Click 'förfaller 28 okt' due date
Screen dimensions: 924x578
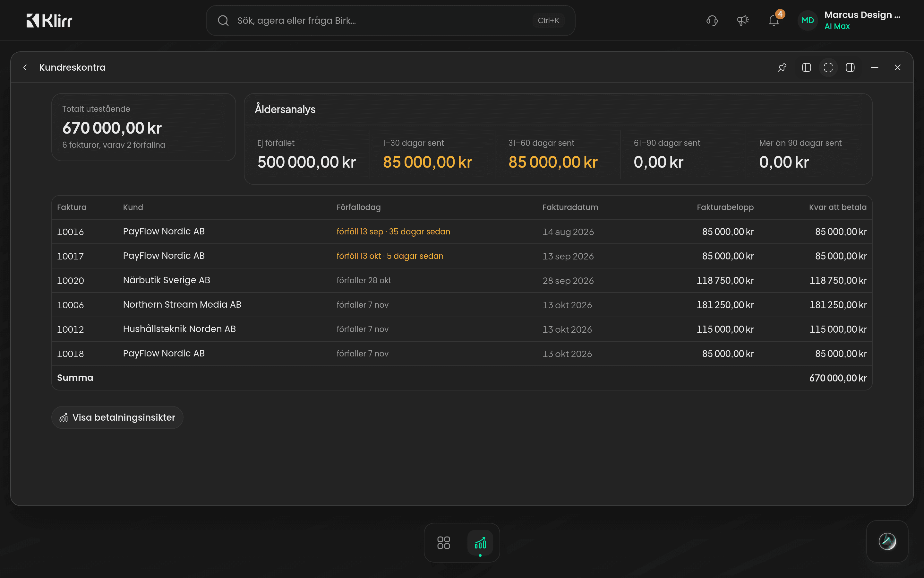point(364,281)
